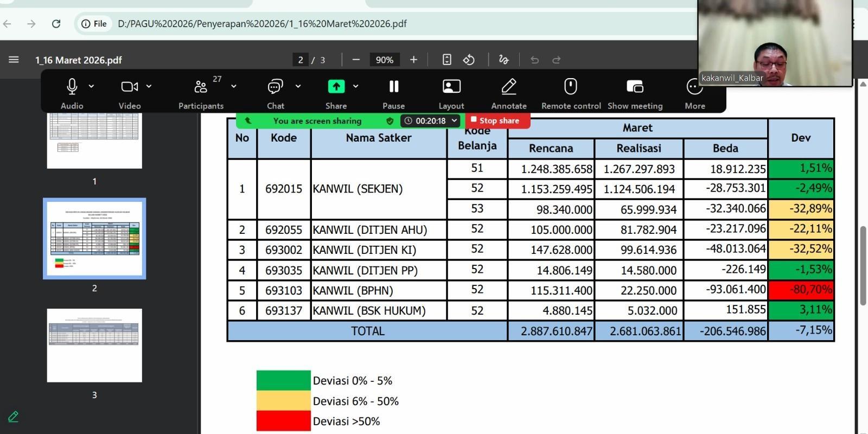Click the Layout icon

[451, 87]
